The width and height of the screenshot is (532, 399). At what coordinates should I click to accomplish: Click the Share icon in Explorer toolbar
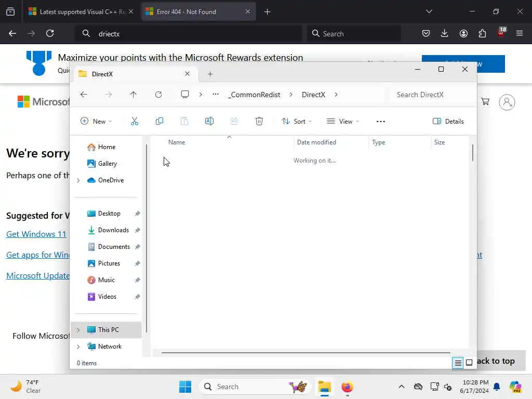(x=234, y=121)
